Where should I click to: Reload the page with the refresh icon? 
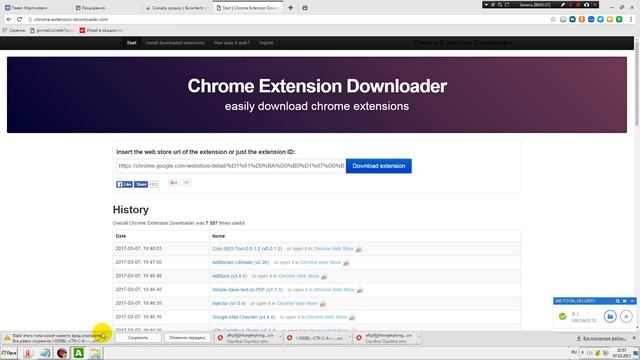pyautogui.click(x=19, y=19)
